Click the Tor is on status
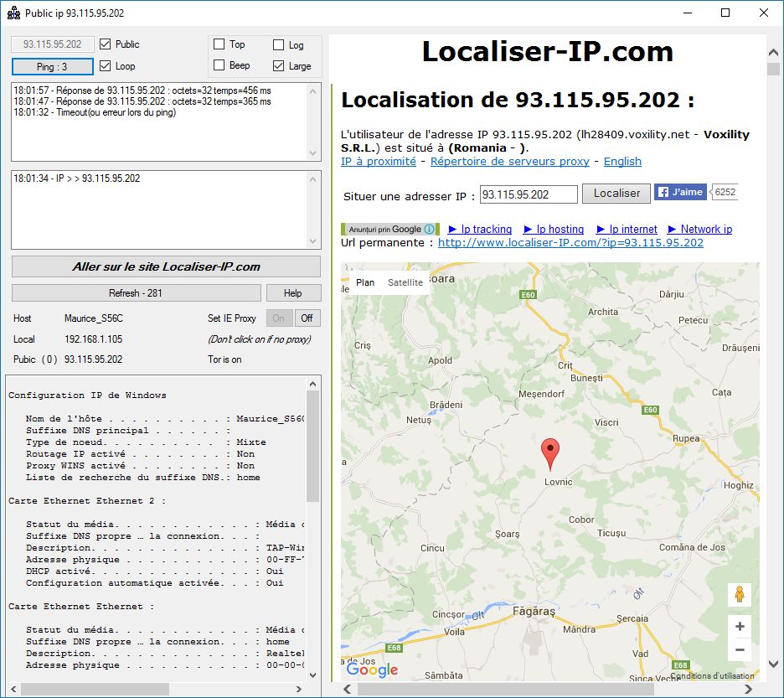The width and height of the screenshot is (784, 698). click(x=224, y=359)
